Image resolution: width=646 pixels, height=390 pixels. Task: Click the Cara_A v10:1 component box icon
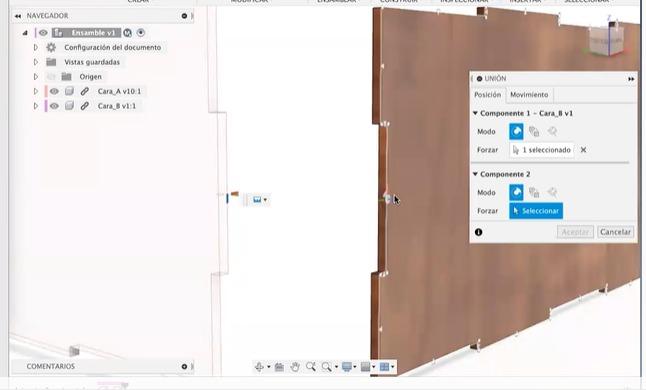69,91
